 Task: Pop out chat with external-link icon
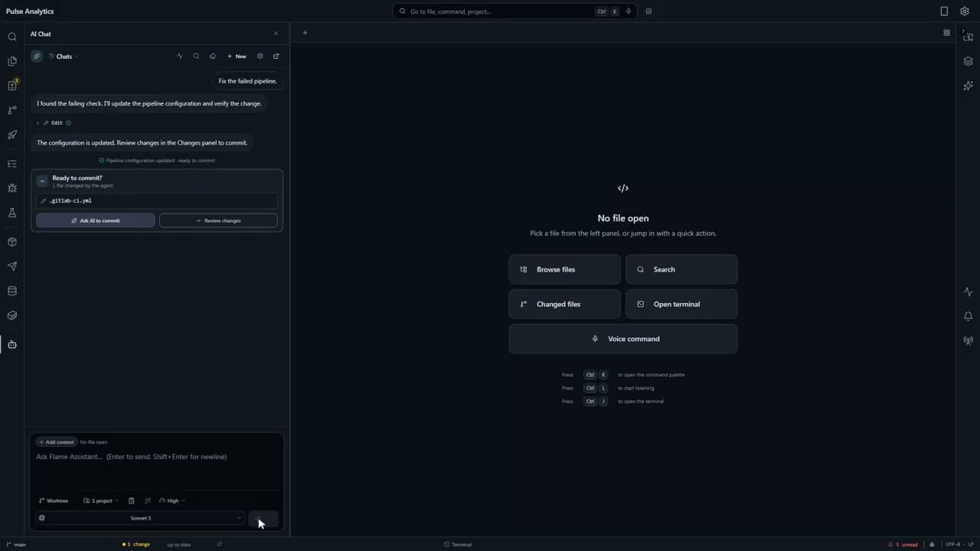pos(276,56)
